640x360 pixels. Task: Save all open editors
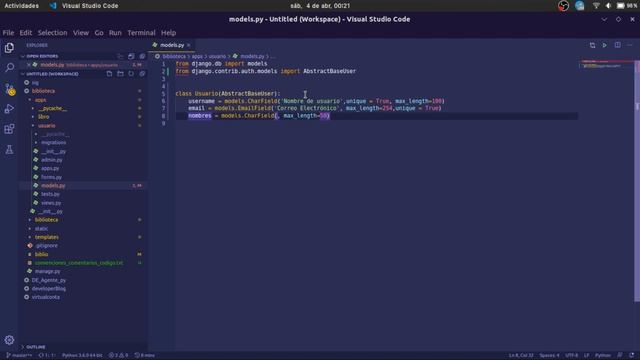pos(131,56)
